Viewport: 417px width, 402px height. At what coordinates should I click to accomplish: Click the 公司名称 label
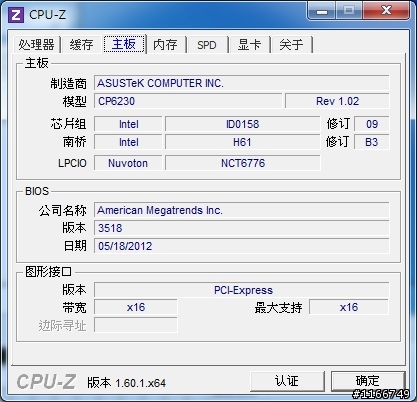pos(63,210)
